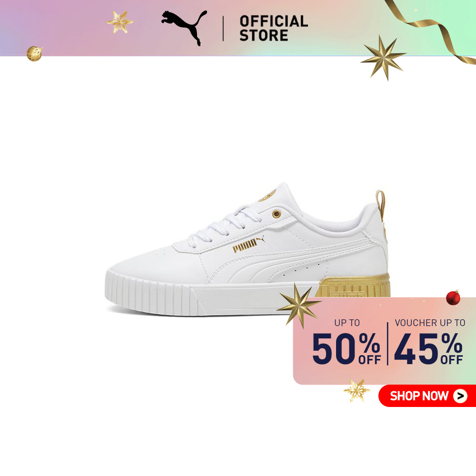This screenshot has height=476, width=476.
Task: Click the Puma leaping cat logo
Action: pos(184,28)
